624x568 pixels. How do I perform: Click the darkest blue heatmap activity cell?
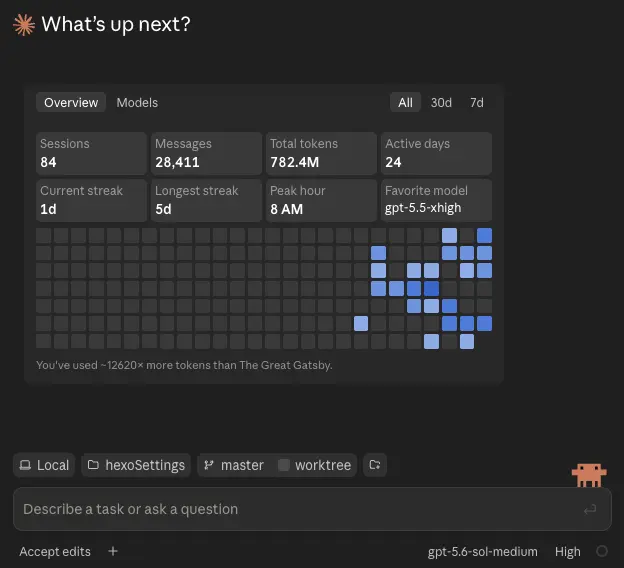click(431, 289)
